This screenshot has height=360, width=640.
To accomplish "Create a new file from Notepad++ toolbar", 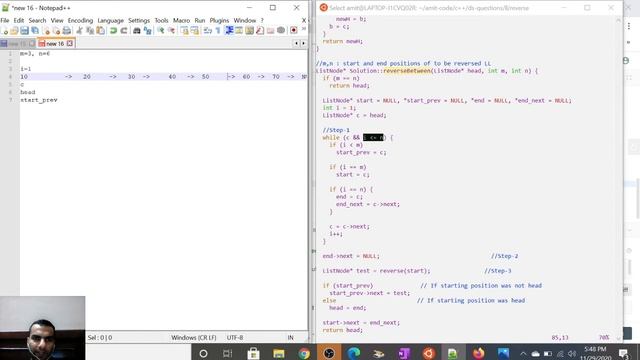I will 4,31.
